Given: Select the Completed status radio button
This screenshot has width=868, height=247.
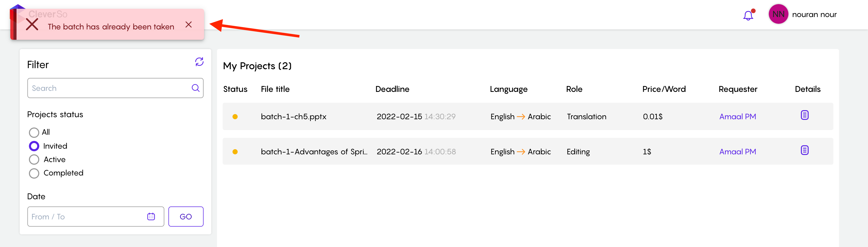Looking at the screenshot, I should [x=34, y=173].
